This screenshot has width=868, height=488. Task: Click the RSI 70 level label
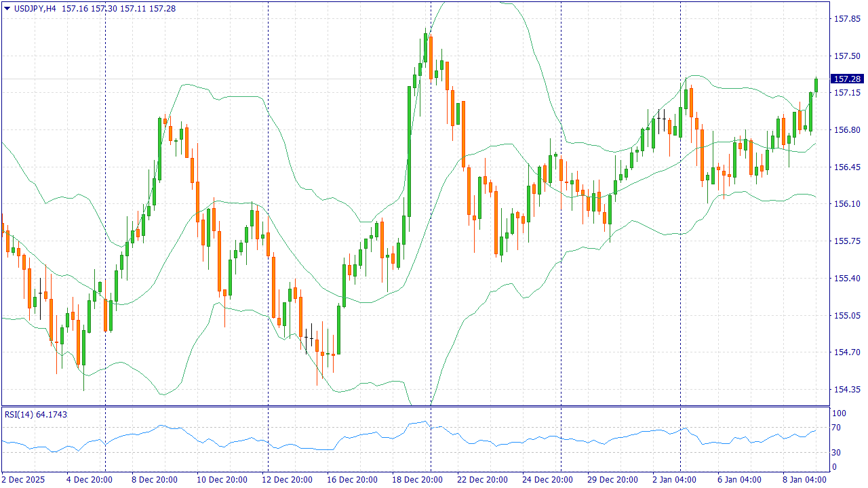[837, 428]
